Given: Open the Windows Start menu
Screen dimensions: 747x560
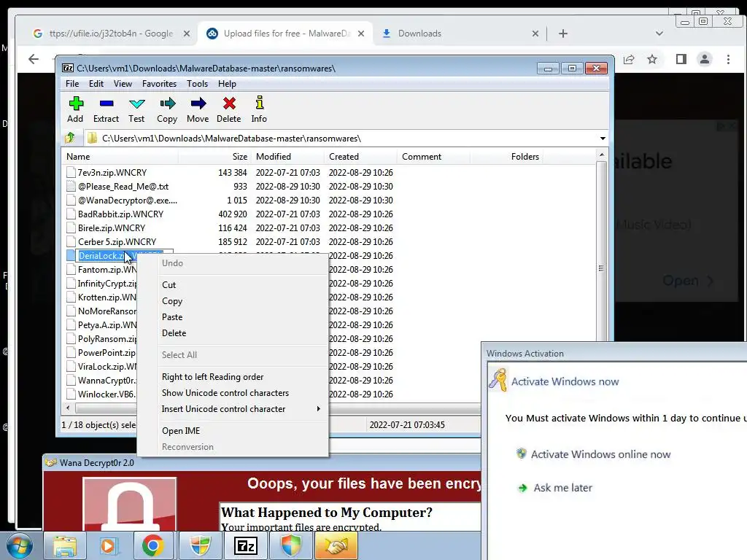Looking at the screenshot, I should 19,546.
